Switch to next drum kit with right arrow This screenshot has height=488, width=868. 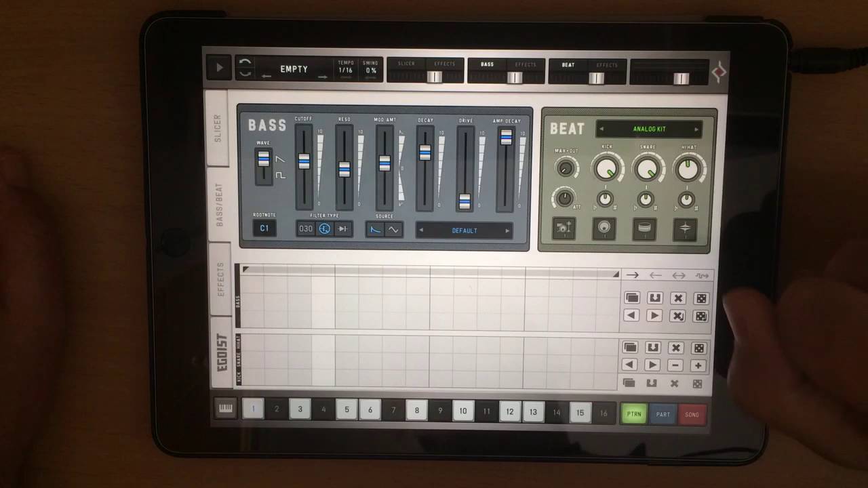pyautogui.click(x=696, y=129)
